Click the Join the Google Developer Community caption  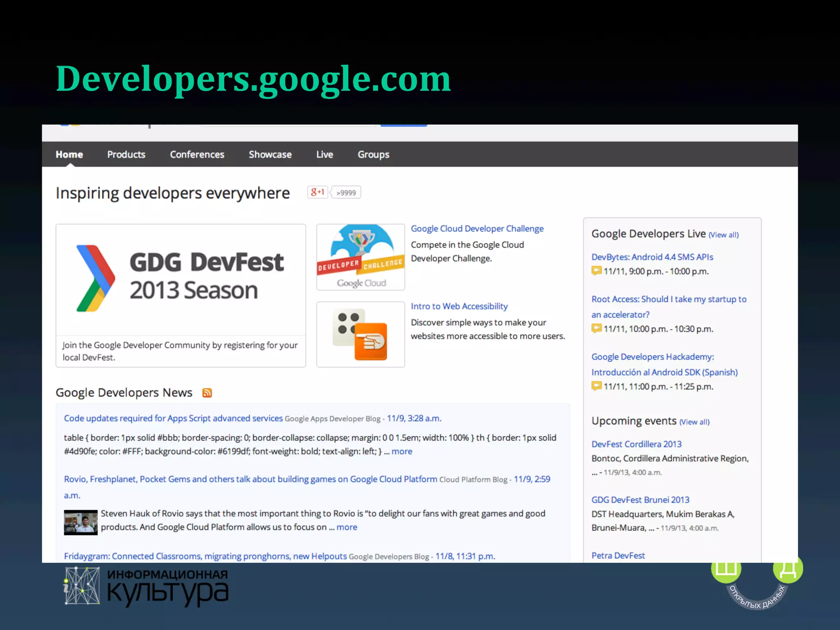pyautogui.click(x=180, y=351)
